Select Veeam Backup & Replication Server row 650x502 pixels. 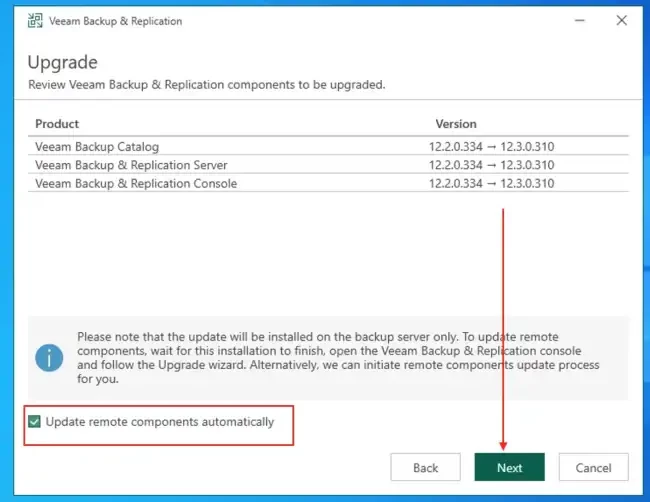click(x=328, y=165)
